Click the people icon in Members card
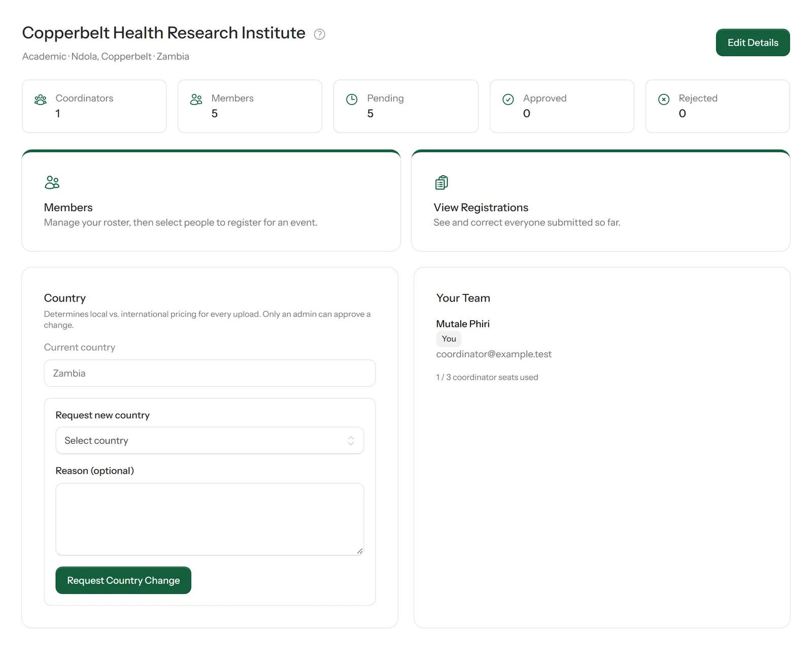Viewport: 812px width, 666px height. coord(52,182)
